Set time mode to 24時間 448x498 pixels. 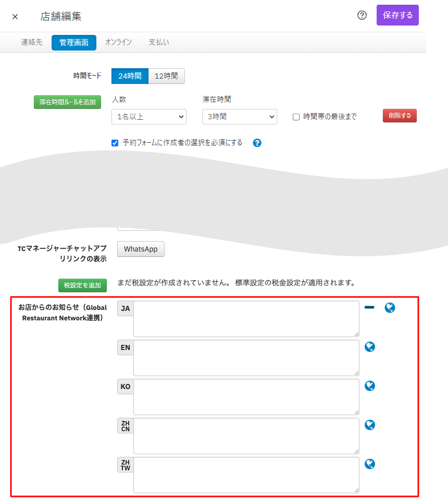coord(130,76)
